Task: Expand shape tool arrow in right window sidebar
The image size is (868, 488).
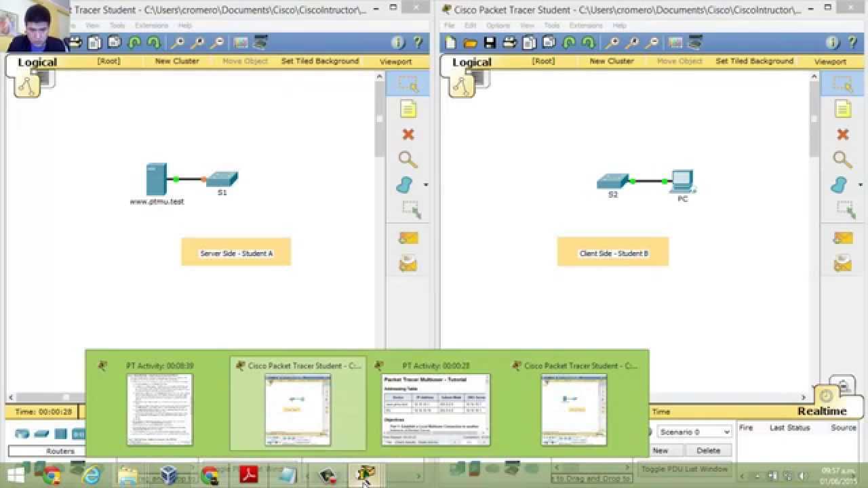Action: 861,185
